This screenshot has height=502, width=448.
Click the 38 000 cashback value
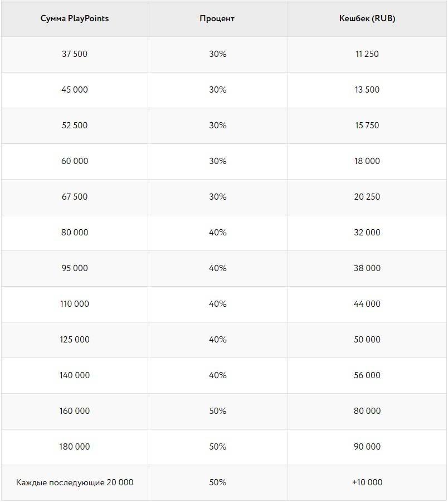tap(367, 268)
